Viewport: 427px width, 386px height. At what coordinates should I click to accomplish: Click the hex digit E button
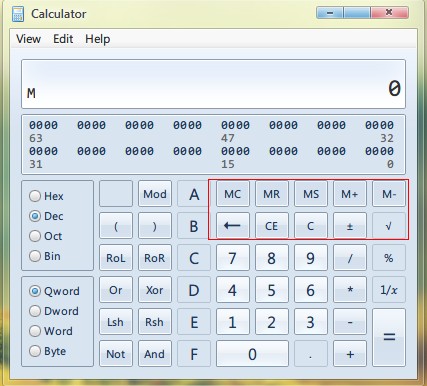(x=194, y=322)
